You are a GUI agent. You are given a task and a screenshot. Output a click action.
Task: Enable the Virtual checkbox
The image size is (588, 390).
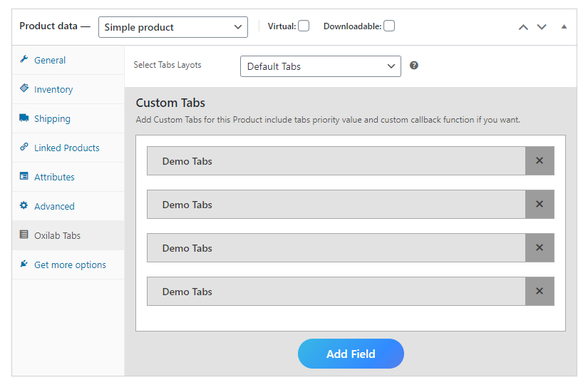[x=304, y=26]
